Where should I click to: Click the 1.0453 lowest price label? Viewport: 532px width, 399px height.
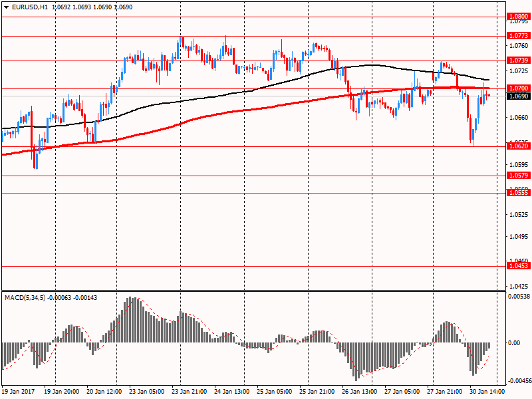(518, 266)
